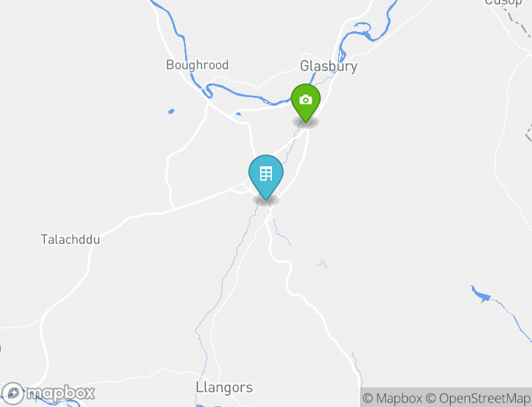This screenshot has width=532, height=407.
Task: Click the building grid glyph inside blue pin
Action: pos(266,173)
